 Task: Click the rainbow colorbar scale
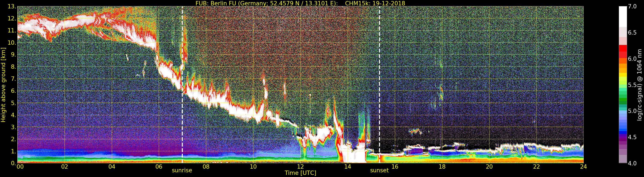(x=623, y=85)
